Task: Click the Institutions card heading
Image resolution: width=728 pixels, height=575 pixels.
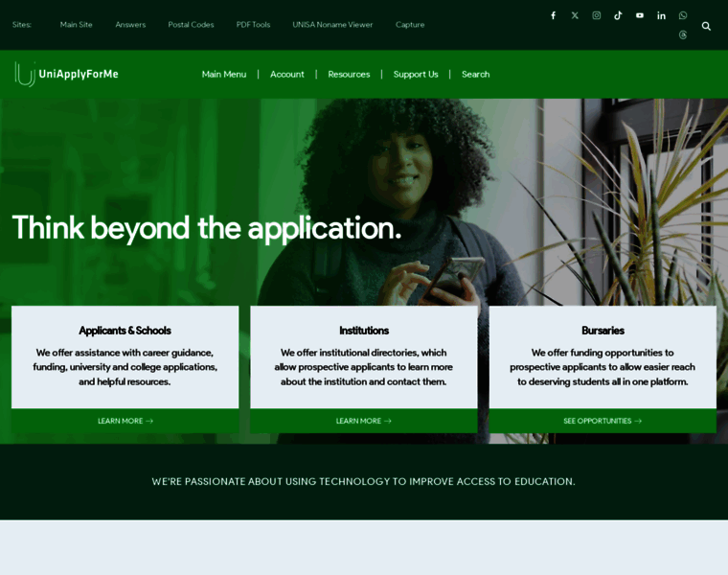Action: coord(364,331)
